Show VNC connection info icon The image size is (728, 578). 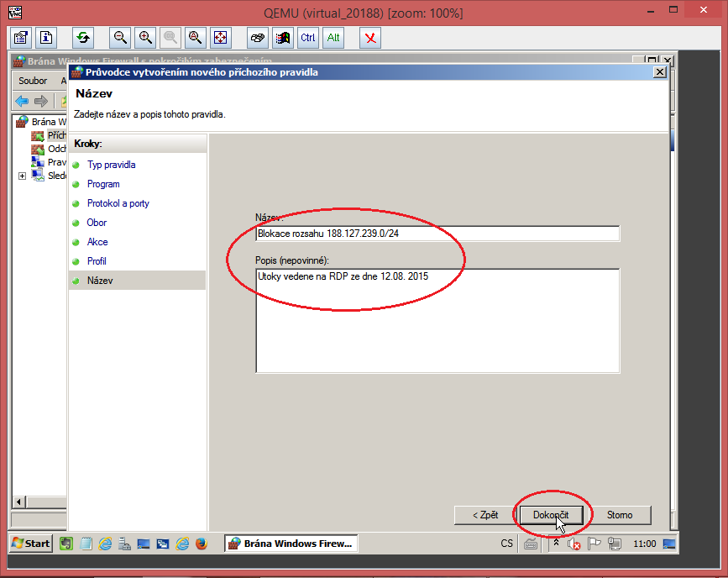tap(46, 38)
